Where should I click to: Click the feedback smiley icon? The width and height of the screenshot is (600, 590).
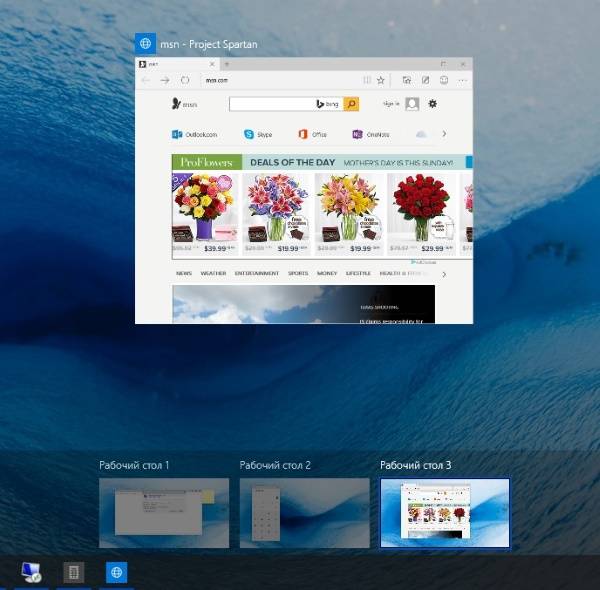tap(444, 80)
